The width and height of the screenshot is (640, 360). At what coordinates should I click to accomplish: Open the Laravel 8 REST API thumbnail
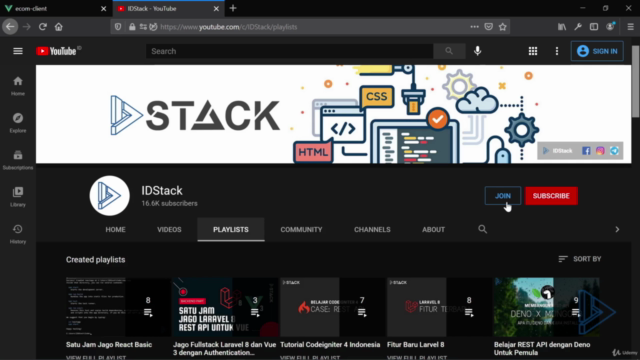225,307
